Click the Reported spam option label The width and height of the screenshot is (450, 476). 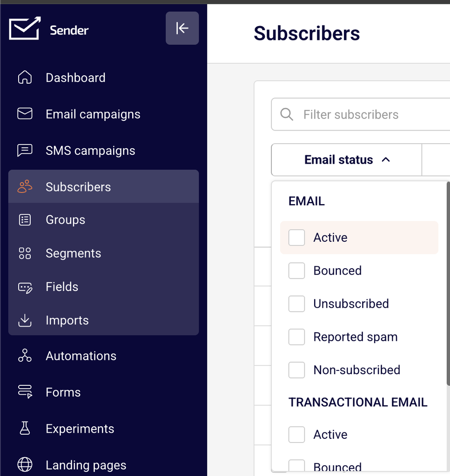(x=356, y=337)
